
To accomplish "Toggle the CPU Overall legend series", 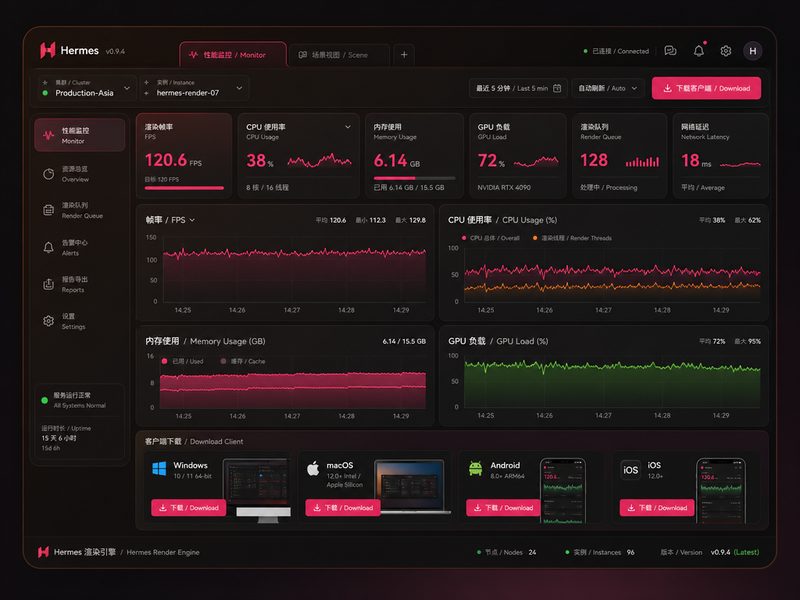I will pyautogui.click(x=490, y=238).
